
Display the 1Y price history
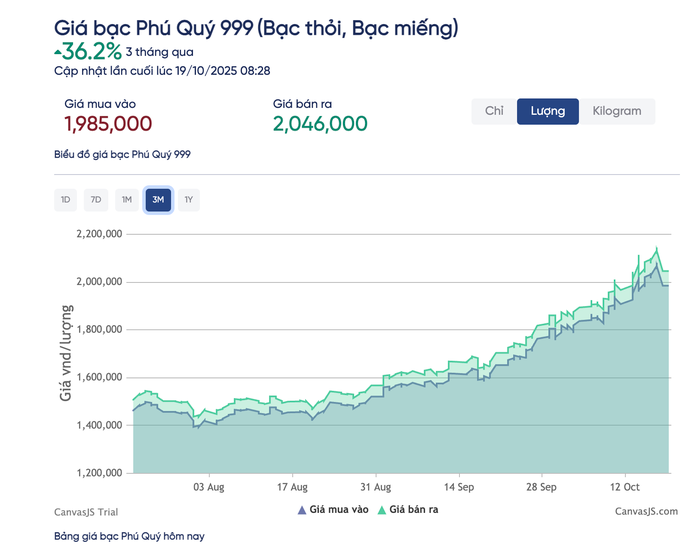coord(188,200)
